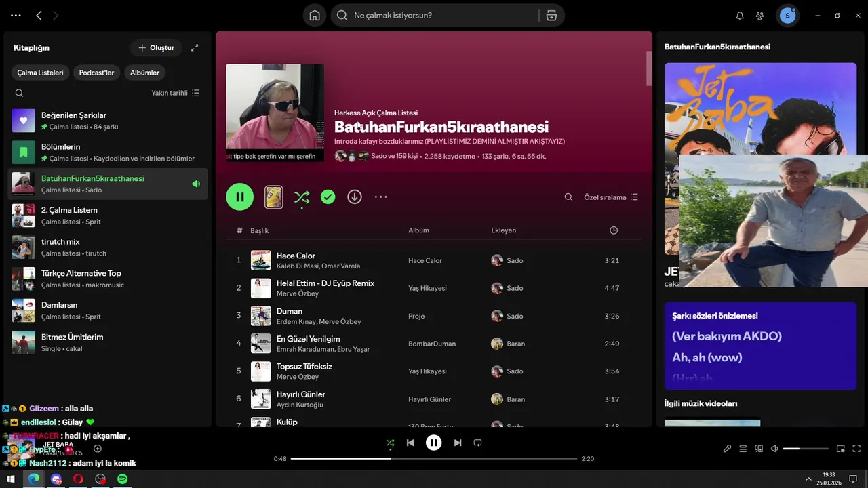Open Beğenilen Şarkılar playlist
The height and width of the screenshot is (488, 868).
(x=108, y=121)
